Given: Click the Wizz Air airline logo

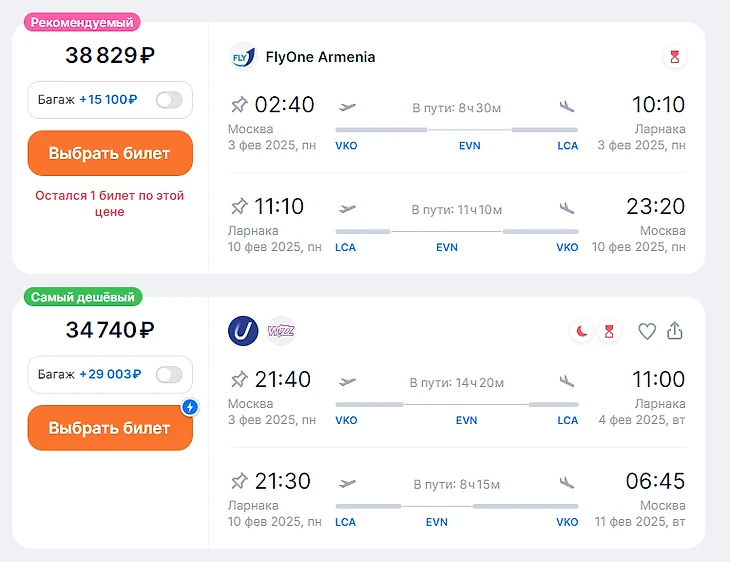Looking at the screenshot, I should (281, 331).
